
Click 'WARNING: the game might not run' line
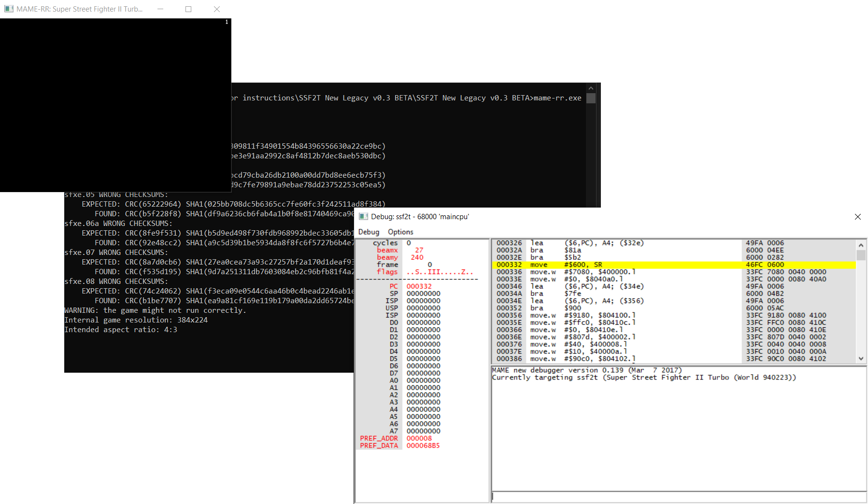coord(155,310)
